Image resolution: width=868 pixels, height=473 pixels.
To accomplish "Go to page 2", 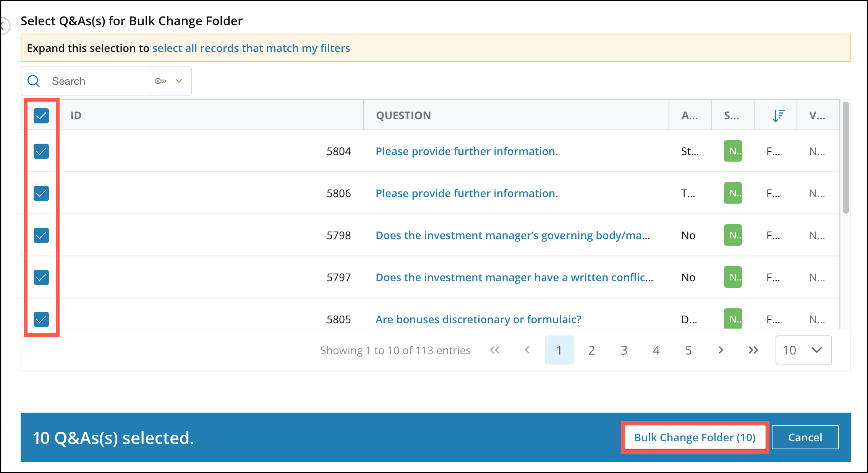I will pos(591,350).
